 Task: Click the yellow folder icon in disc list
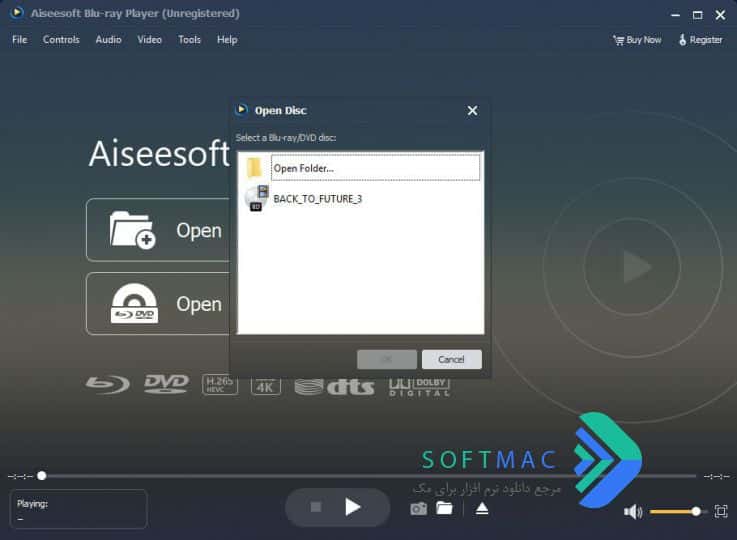[x=254, y=168]
